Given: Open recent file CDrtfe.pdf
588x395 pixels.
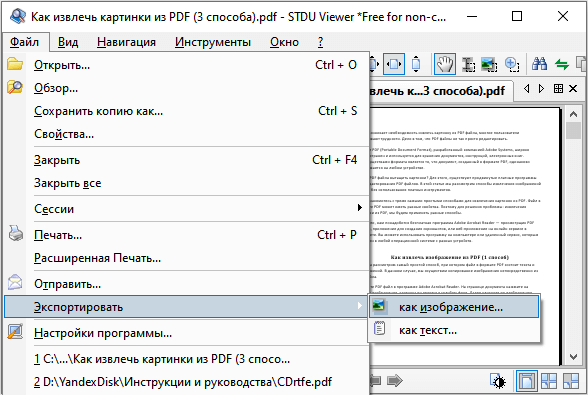Looking at the screenshot, I should [183, 382].
